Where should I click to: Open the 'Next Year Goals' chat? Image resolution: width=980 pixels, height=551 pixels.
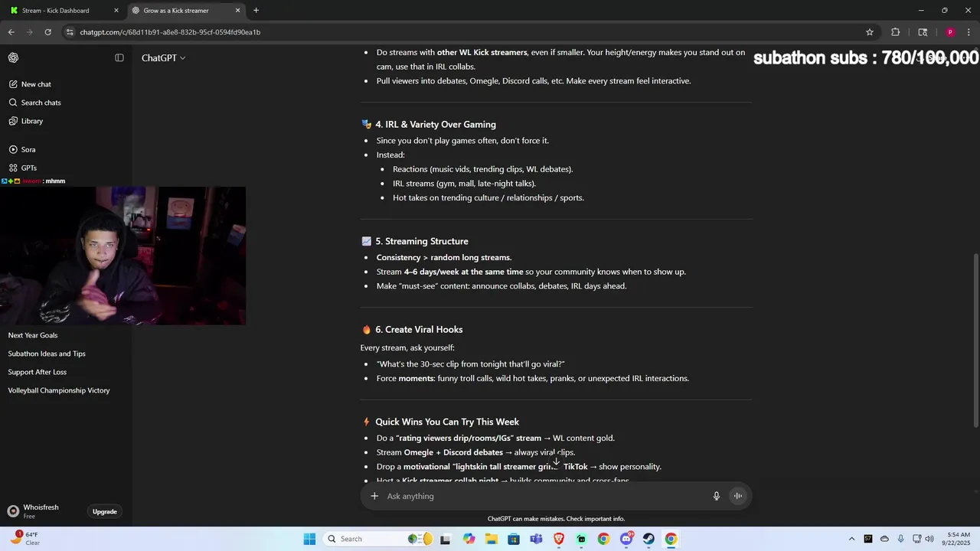[33, 335]
